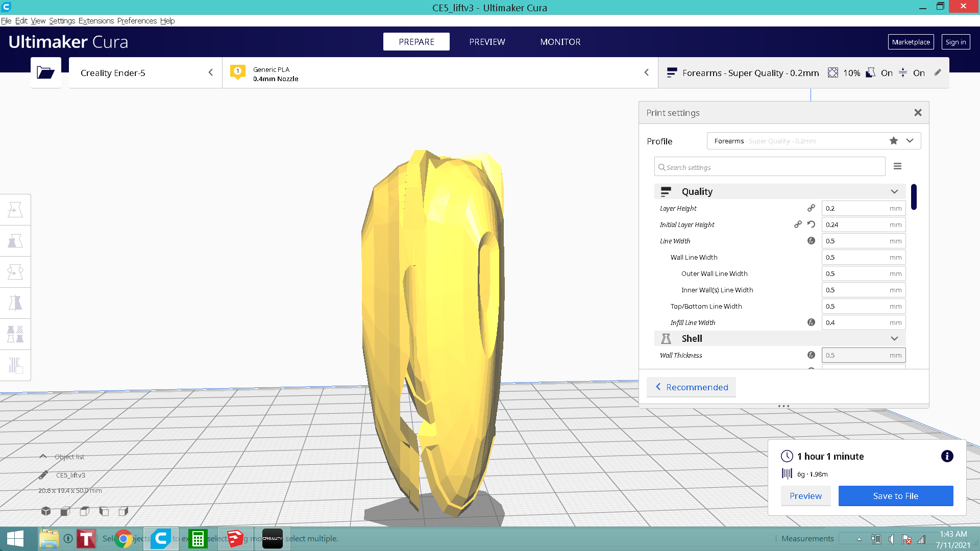980x551 pixels.
Task: Open the Profile dropdown chevron
Action: tap(910, 141)
